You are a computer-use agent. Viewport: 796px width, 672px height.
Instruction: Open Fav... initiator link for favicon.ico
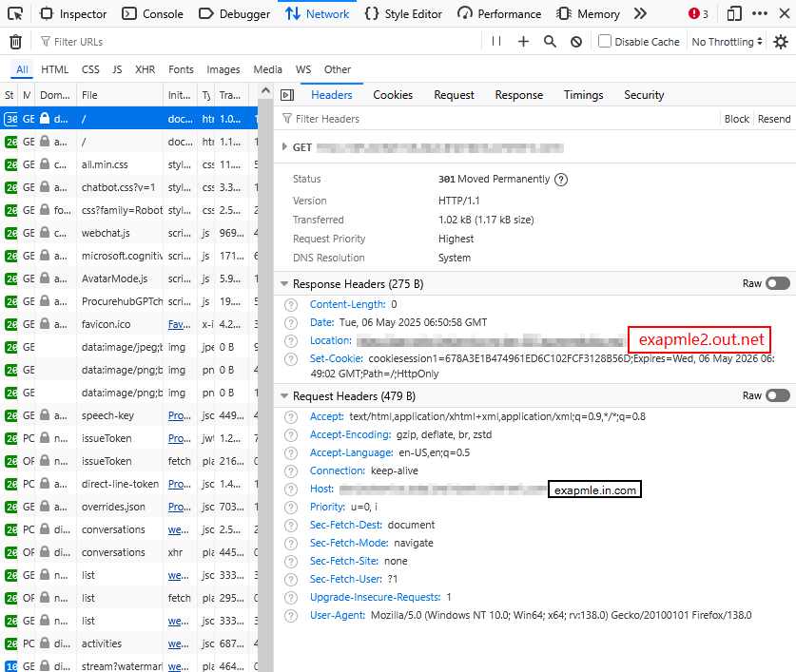[180, 324]
